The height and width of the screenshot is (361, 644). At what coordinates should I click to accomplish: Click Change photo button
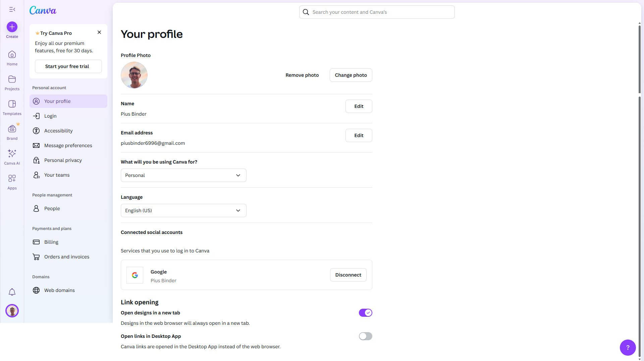pos(351,75)
